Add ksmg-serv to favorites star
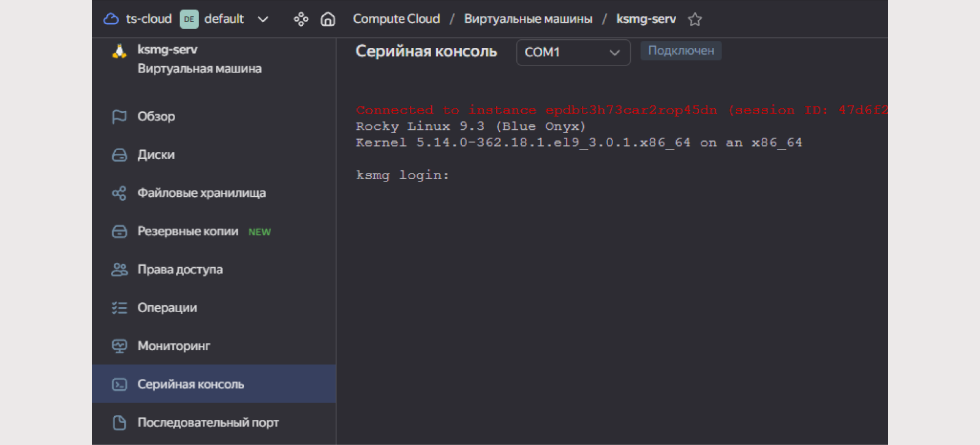The width and height of the screenshot is (980, 445). coord(695,19)
